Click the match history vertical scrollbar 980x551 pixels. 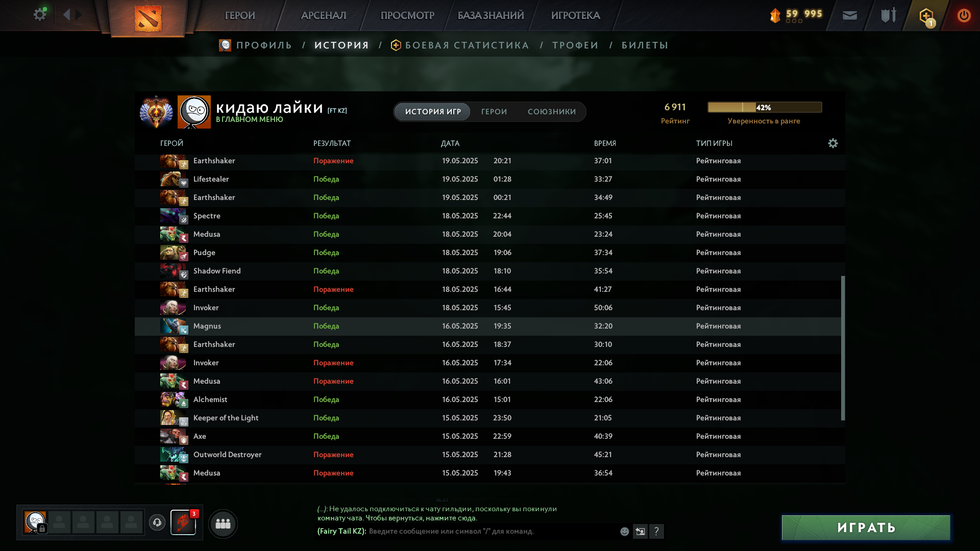[x=843, y=348]
